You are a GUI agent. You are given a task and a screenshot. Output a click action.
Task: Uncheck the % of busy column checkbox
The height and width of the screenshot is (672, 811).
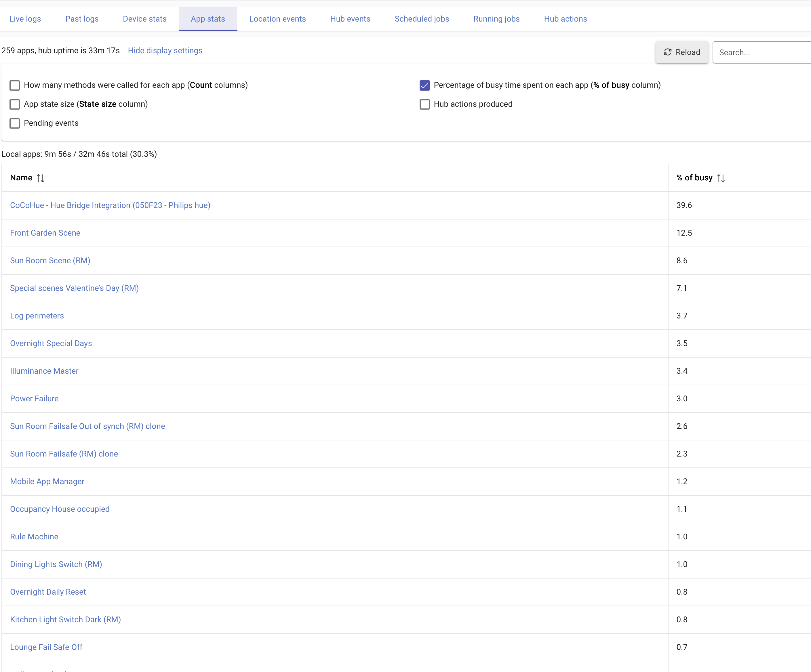coord(424,85)
